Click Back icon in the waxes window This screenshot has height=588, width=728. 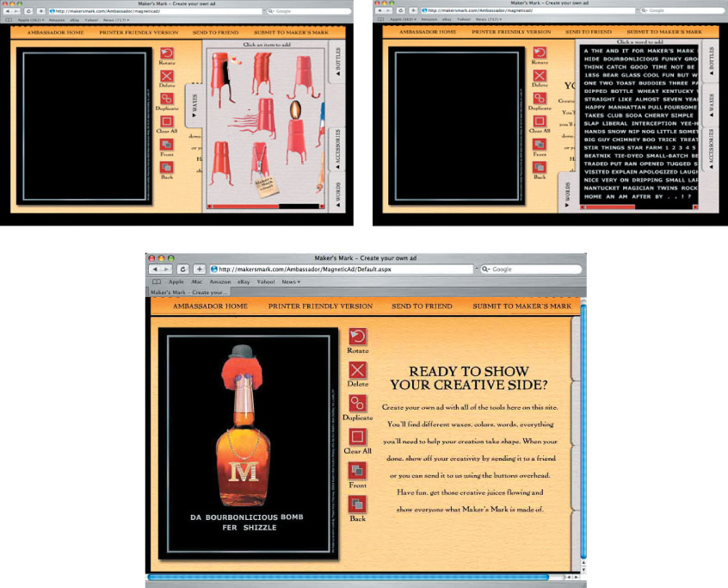pyautogui.click(x=167, y=167)
